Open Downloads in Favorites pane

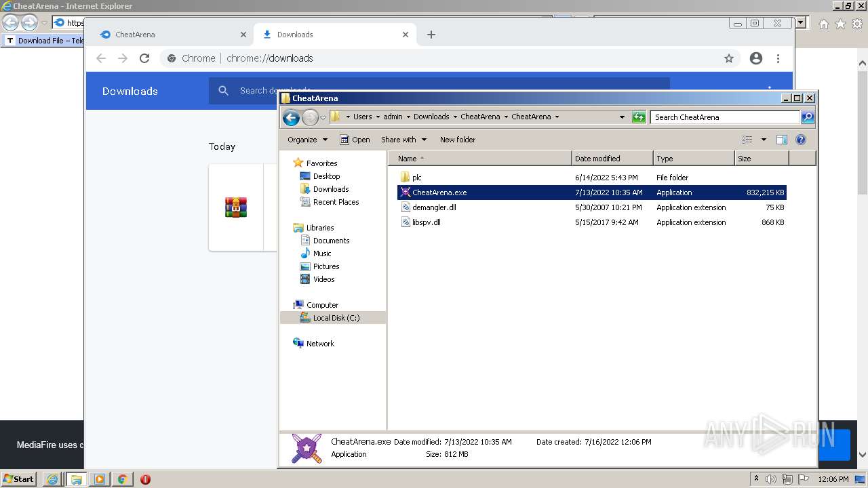click(x=331, y=189)
